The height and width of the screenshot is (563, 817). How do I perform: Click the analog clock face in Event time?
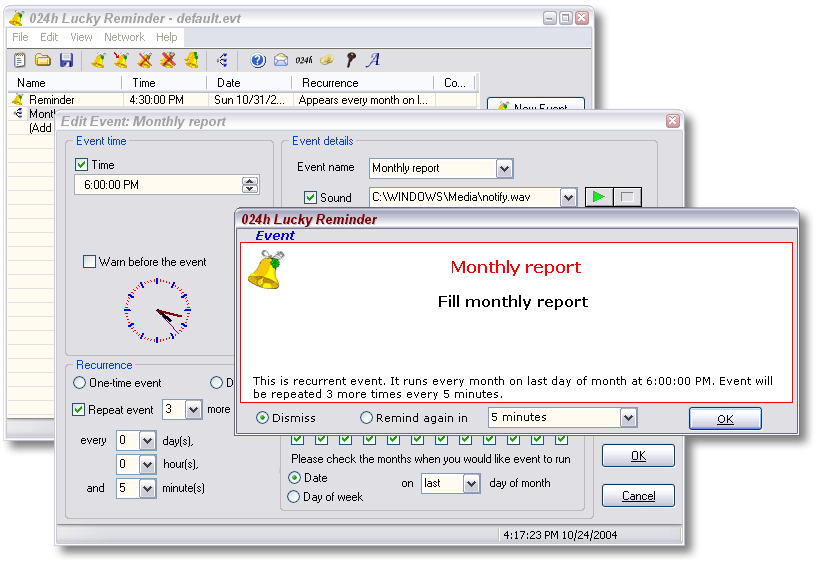157,310
